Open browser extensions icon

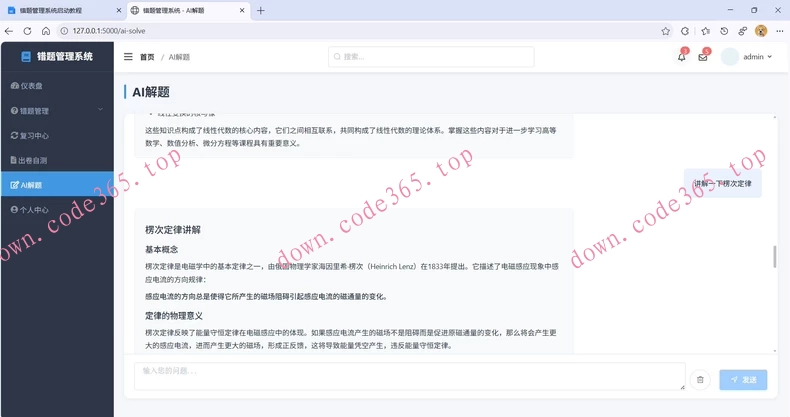coord(685,31)
